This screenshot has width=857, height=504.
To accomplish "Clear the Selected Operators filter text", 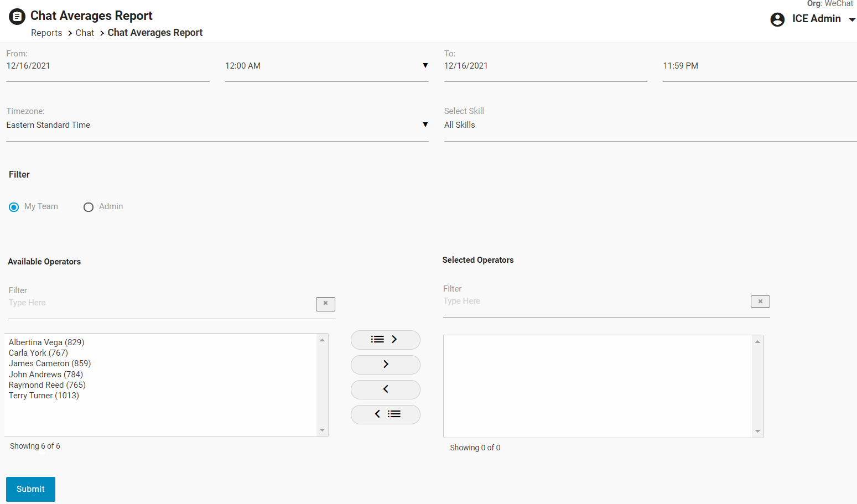I will [760, 302].
